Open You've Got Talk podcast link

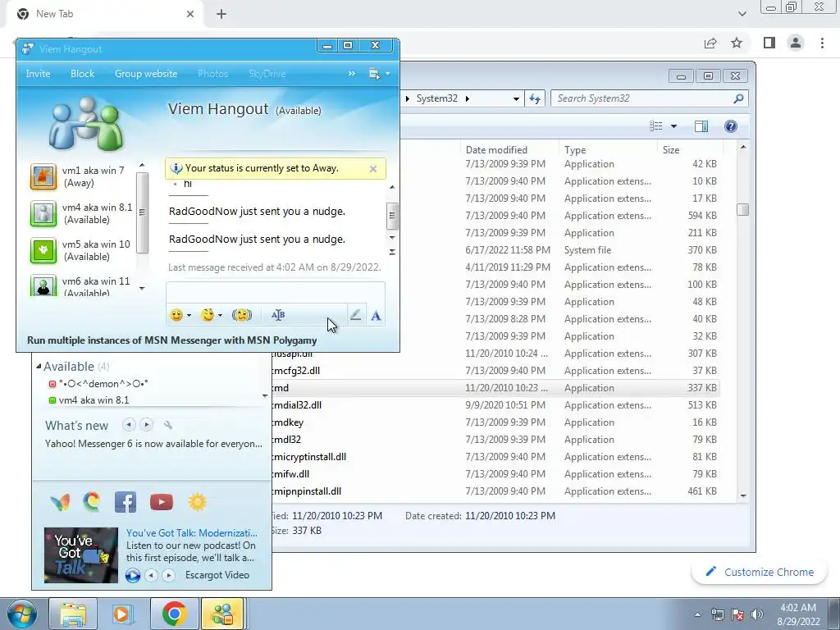click(x=192, y=532)
